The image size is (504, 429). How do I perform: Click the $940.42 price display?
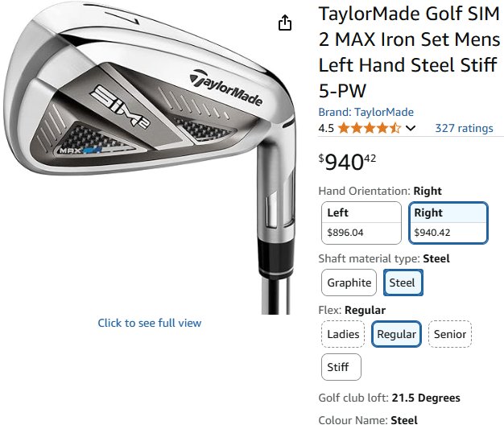347,162
